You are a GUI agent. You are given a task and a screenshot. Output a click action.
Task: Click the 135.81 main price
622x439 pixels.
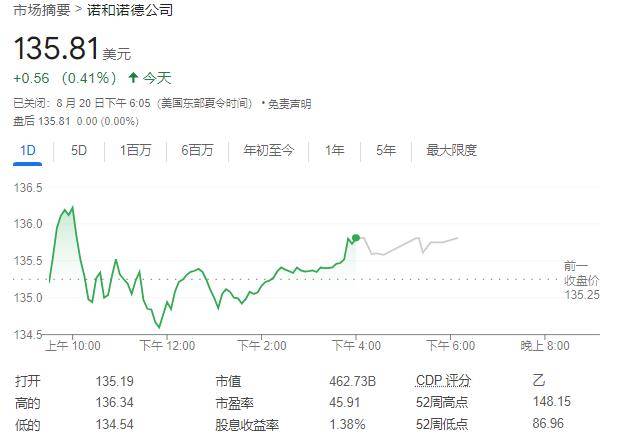point(56,48)
